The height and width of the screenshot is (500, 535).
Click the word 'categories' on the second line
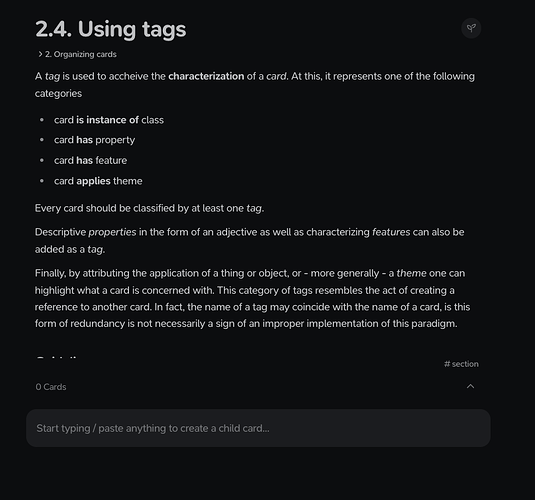tap(58, 94)
